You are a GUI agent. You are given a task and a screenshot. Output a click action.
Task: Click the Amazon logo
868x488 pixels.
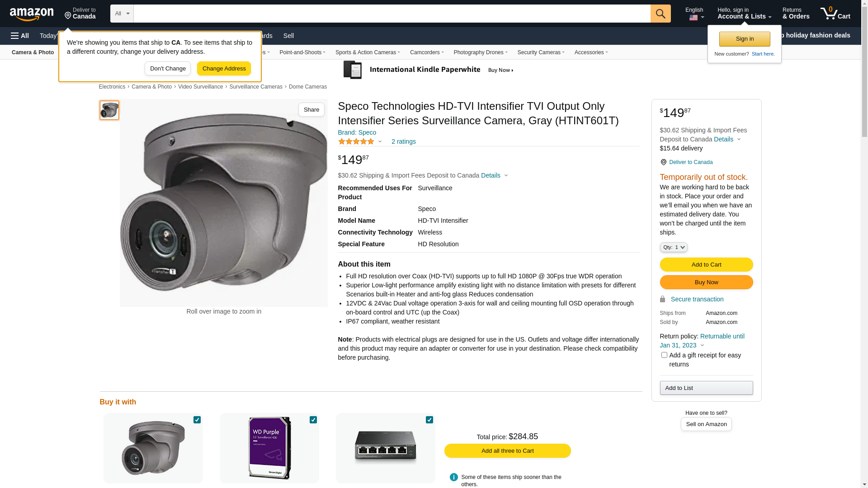(32, 14)
